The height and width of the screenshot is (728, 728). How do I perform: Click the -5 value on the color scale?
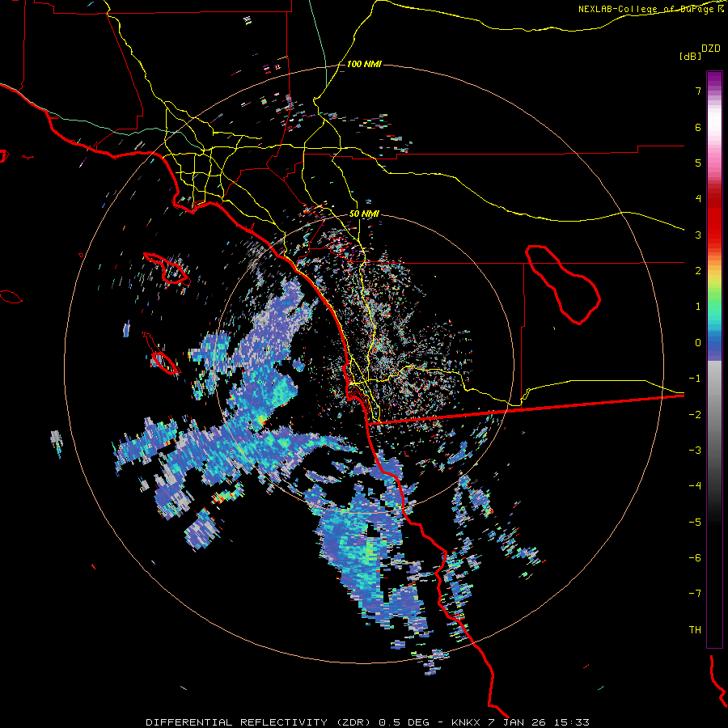pyautogui.click(x=695, y=523)
